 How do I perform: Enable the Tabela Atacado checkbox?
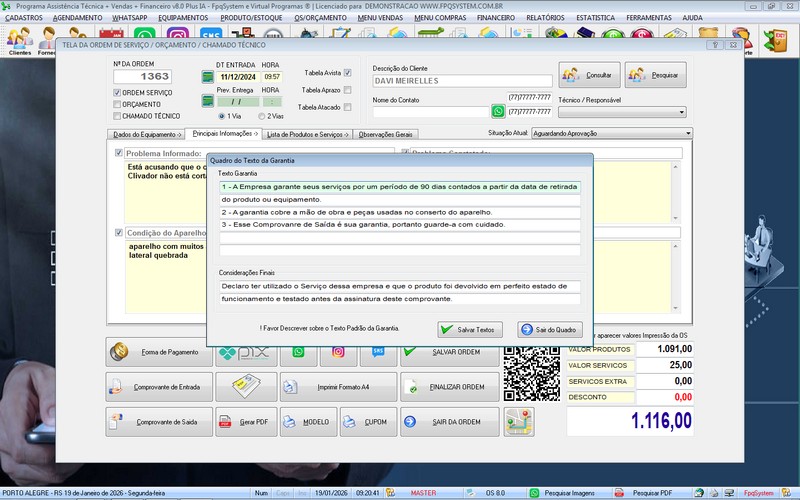347,107
